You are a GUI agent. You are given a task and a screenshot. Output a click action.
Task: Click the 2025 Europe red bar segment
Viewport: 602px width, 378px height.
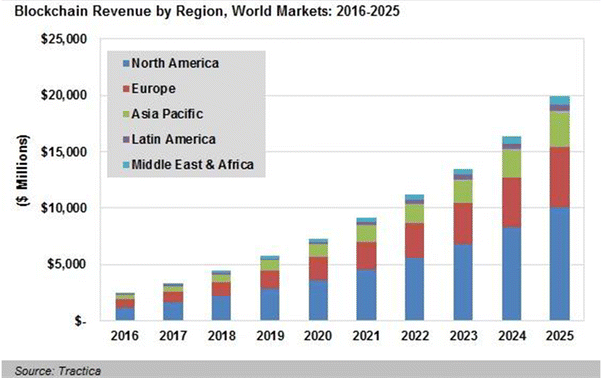tap(560, 177)
